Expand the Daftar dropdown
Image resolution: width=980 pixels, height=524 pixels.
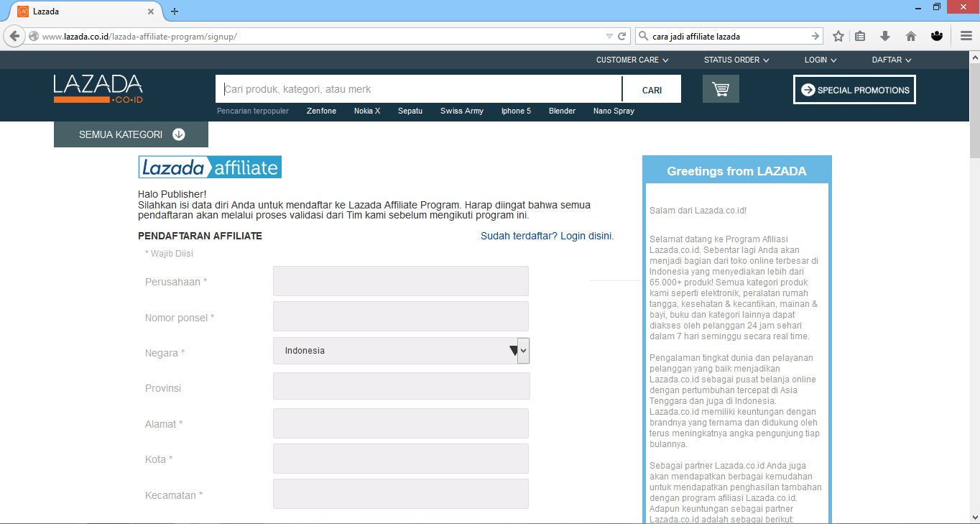[x=892, y=60]
